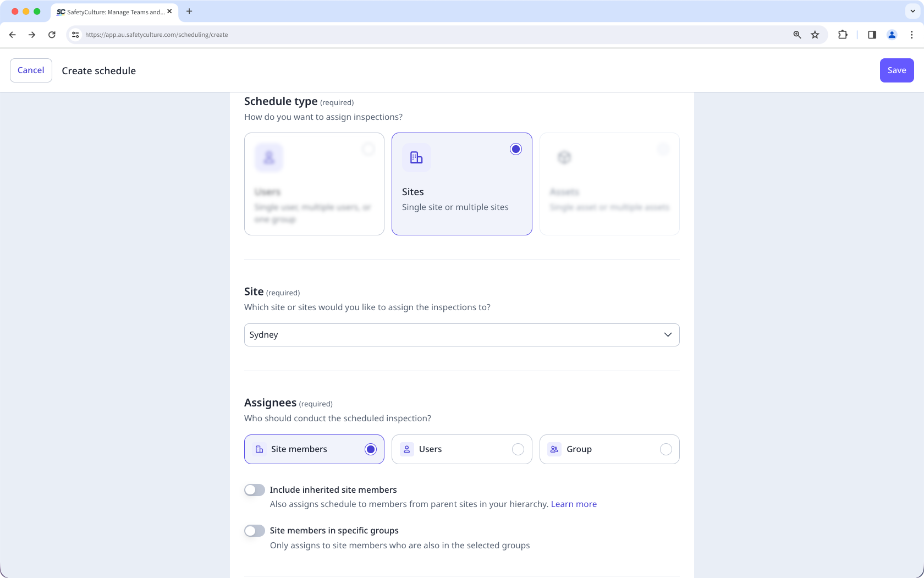Viewport: 924px width, 578px height.
Task: Click the Group people icon
Action: pyautogui.click(x=554, y=449)
